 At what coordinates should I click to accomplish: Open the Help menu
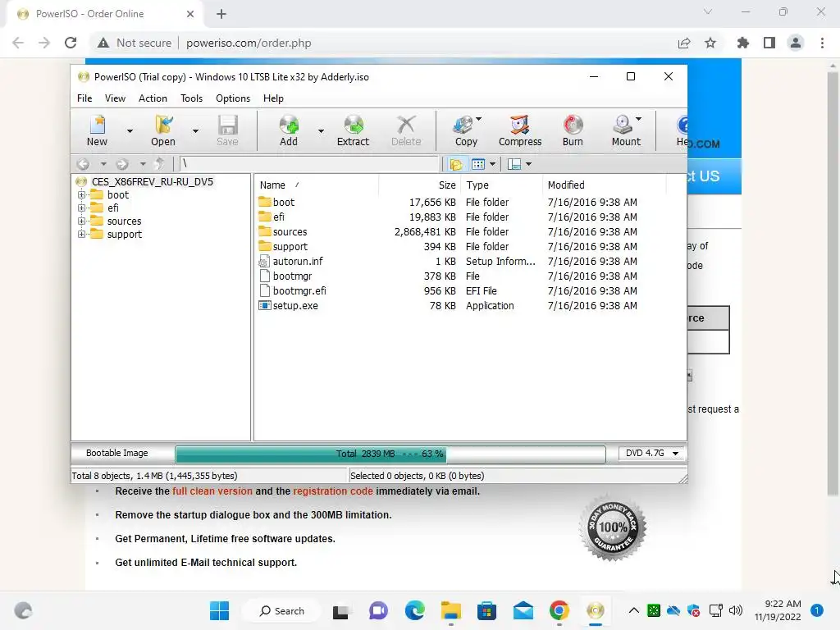[x=273, y=98]
